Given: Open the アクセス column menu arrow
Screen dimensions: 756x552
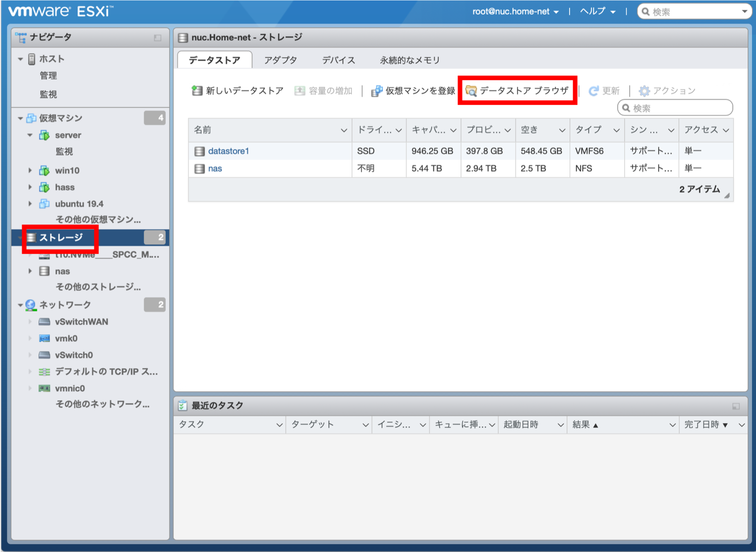Looking at the screenshot, I should pos(726,130).
